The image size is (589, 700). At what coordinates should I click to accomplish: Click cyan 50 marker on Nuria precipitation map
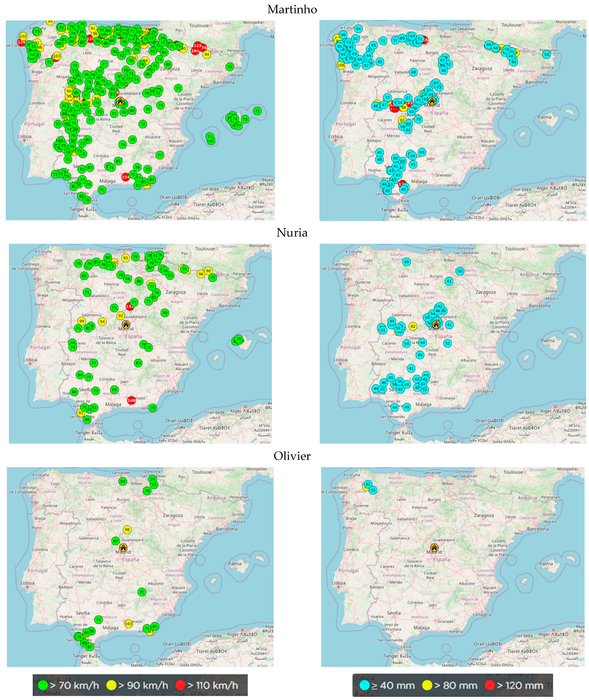click(x=460, y=271)
